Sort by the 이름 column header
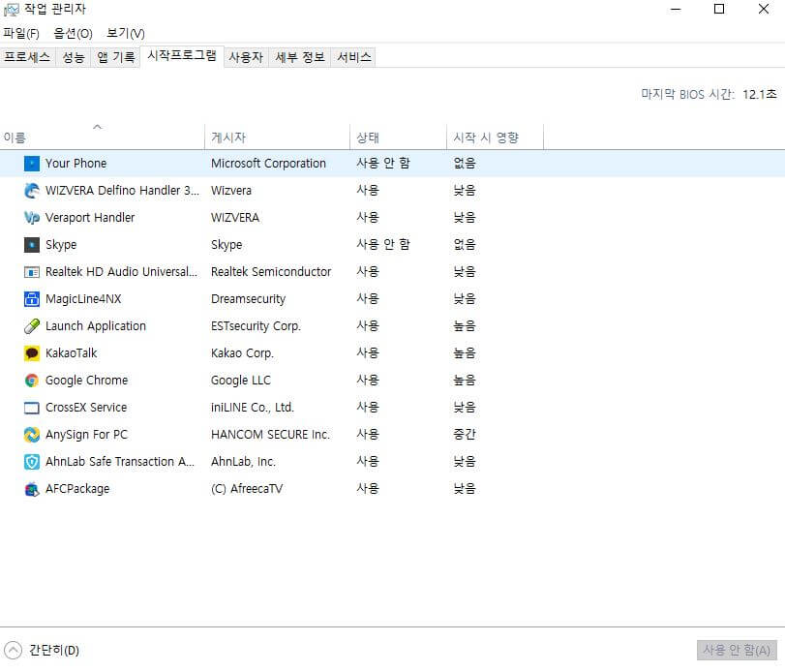 tap(103, 137)
